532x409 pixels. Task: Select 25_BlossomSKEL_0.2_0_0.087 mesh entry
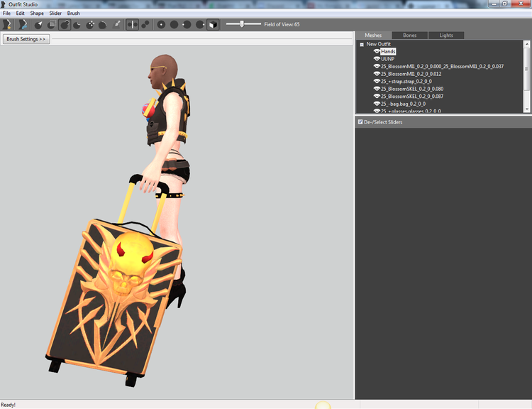pyautogui.click(x=412, y=96)
